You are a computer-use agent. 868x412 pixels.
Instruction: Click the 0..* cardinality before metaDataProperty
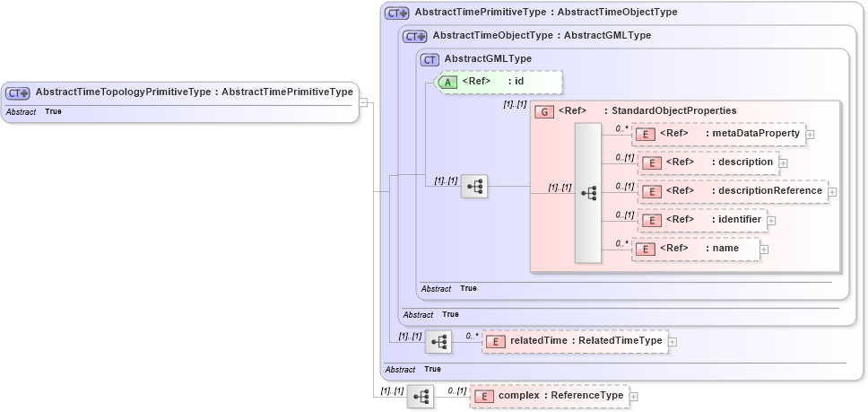point(622,128)
